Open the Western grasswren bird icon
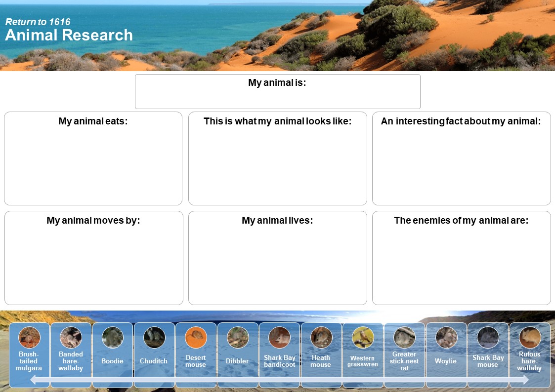The image size is (555, 392). coord(363,338)
